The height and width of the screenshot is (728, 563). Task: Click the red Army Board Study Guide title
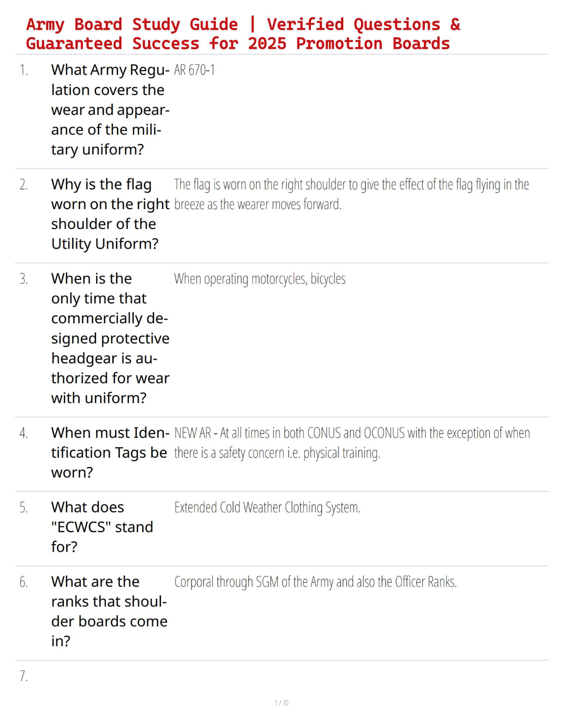(x=243, y=34)
